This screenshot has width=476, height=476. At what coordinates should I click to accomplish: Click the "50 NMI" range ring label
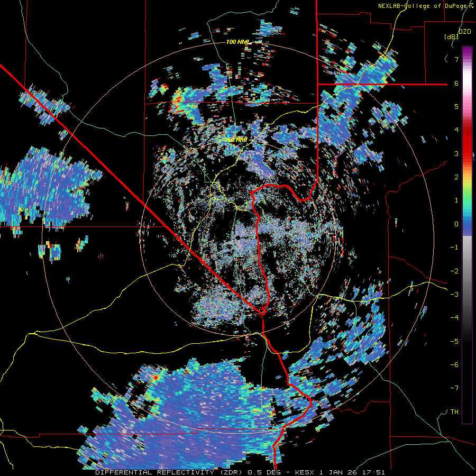tap(237, 140)
